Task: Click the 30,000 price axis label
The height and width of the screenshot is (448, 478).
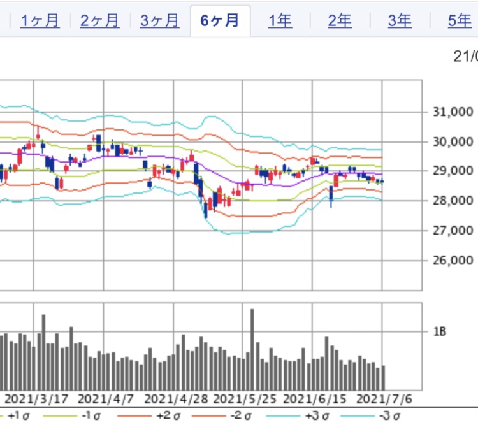Action: [453, 141]
